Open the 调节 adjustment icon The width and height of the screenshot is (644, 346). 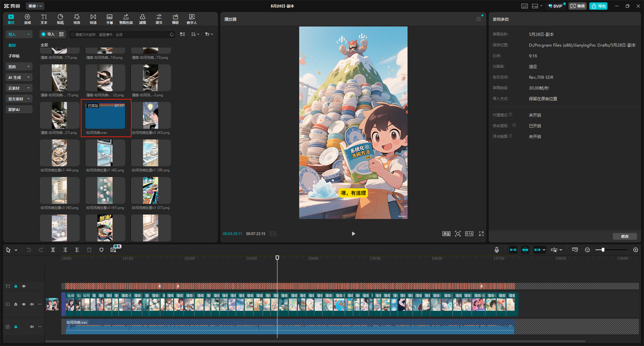[159, 19]
